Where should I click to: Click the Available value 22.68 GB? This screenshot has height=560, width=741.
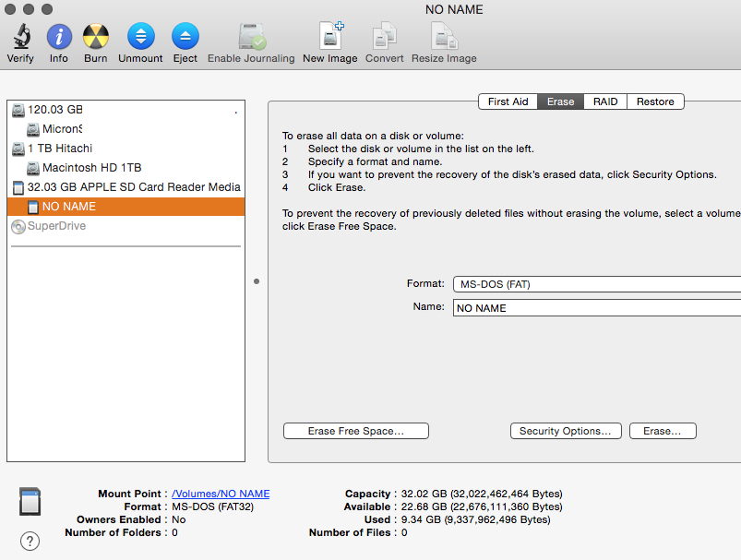pos(482,507)
